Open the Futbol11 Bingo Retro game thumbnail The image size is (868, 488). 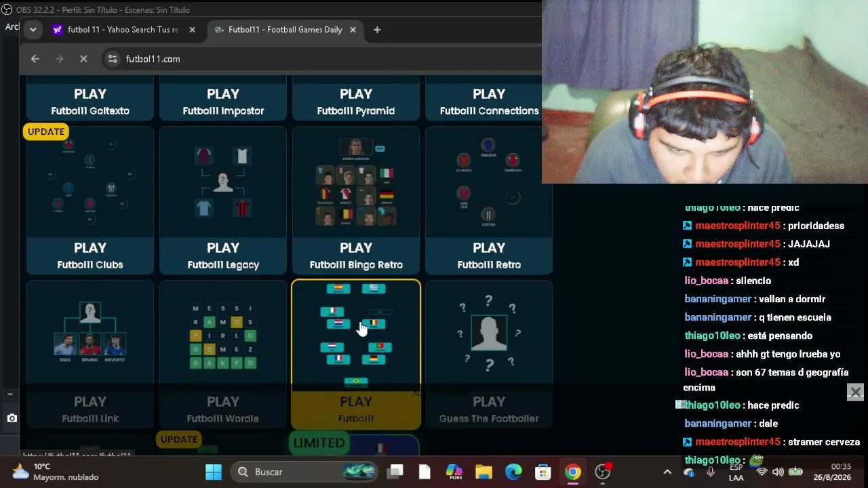pyautogui.click(x=356, y=182)
